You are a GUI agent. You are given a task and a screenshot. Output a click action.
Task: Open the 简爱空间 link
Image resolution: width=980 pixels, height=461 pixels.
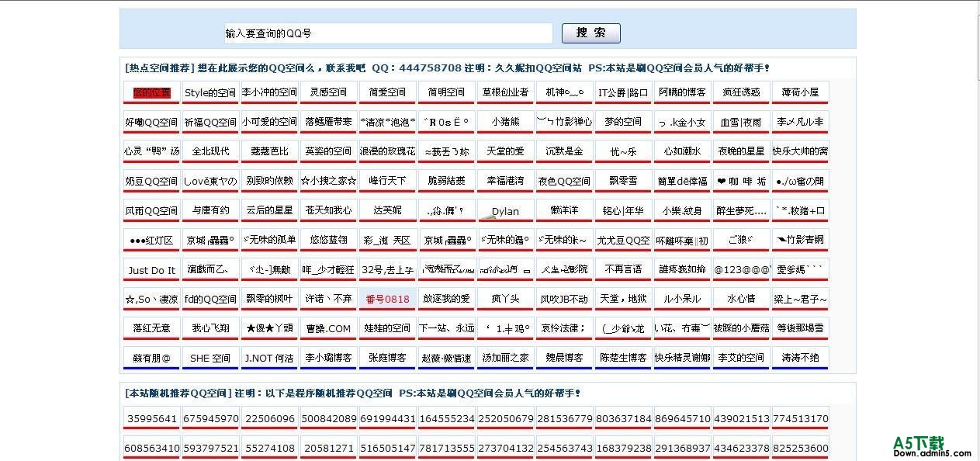coord(387,92)
